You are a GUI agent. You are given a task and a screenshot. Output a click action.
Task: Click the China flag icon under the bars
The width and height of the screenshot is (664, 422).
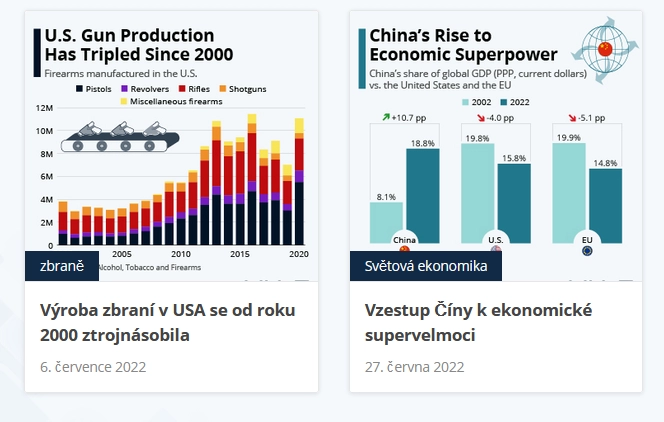(405, 250)
